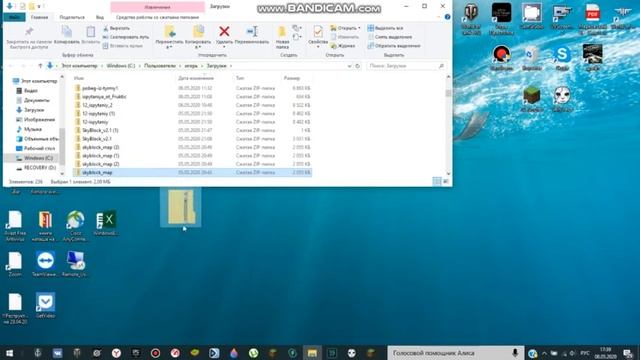Click the refresh button beside the address bar

point(358,66)
